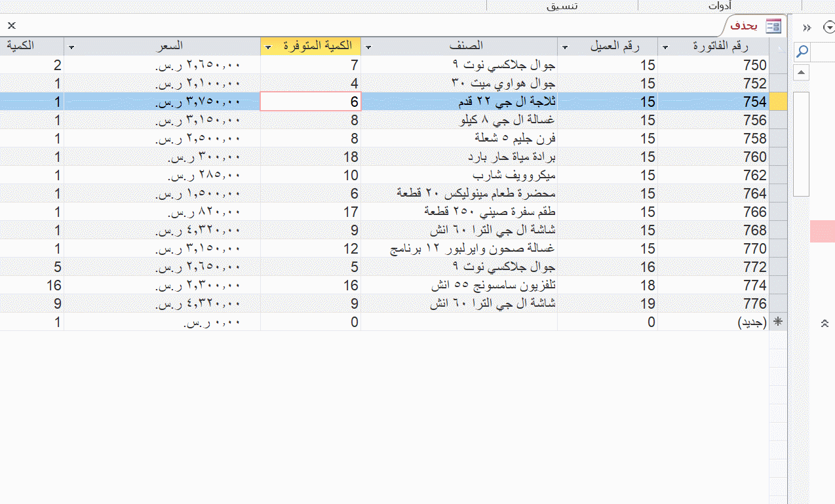Click the double chevron shutter bar button
835x504 pixels.
[x=807, y=28]
